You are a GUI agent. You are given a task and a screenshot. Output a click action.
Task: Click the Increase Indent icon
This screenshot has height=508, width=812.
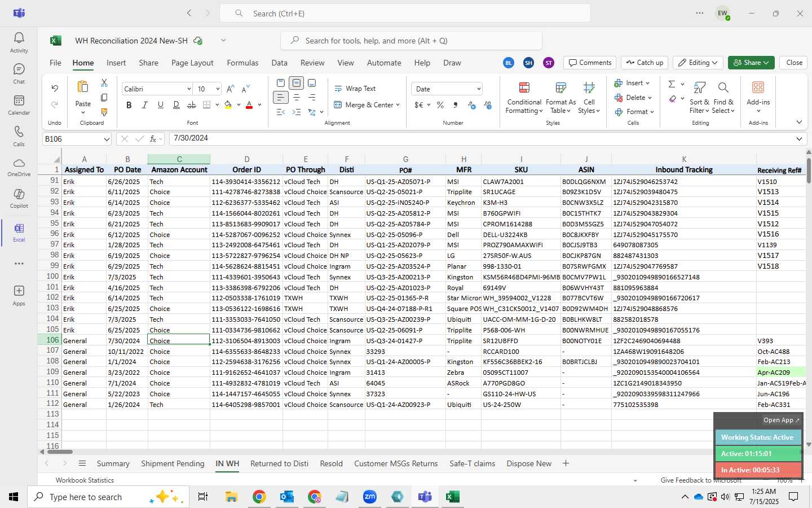coord(296,112)
